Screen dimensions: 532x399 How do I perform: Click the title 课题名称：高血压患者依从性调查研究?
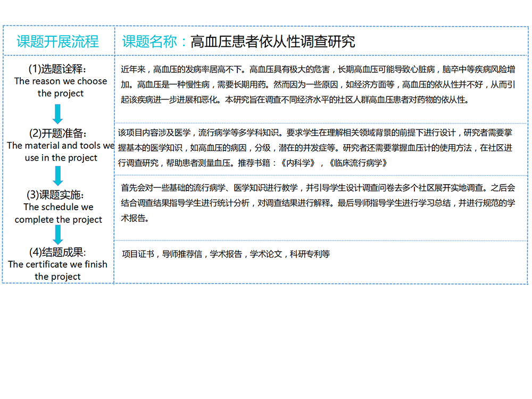click(238, 41)
